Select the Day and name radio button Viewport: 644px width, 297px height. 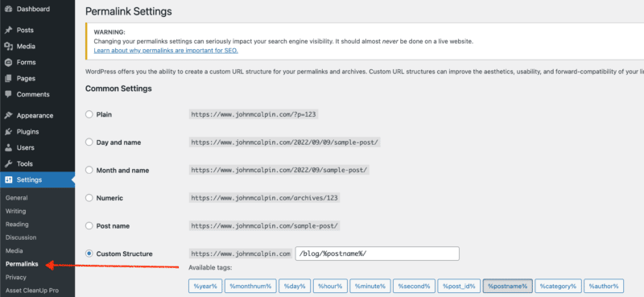[89, 142]
